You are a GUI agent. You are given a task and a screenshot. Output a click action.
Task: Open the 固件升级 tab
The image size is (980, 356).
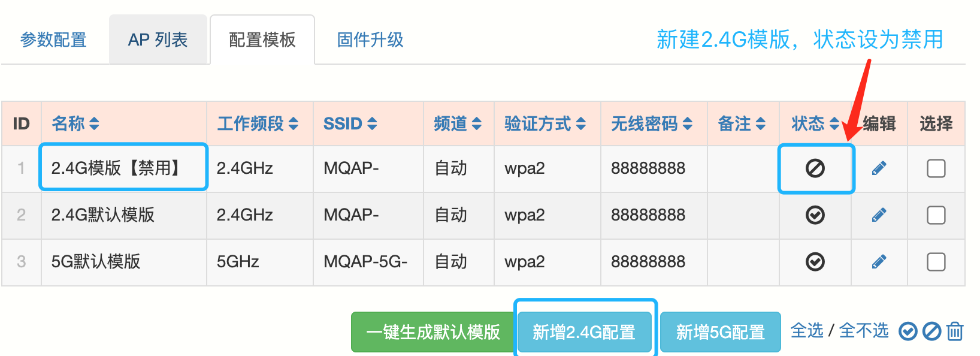(x=370, y=40)
